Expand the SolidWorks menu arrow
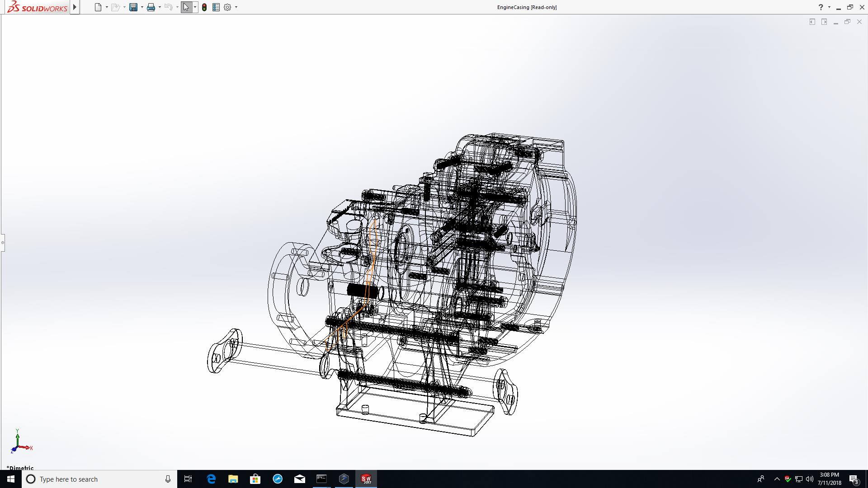Viewport: 868px width, 488px height. 75,7
